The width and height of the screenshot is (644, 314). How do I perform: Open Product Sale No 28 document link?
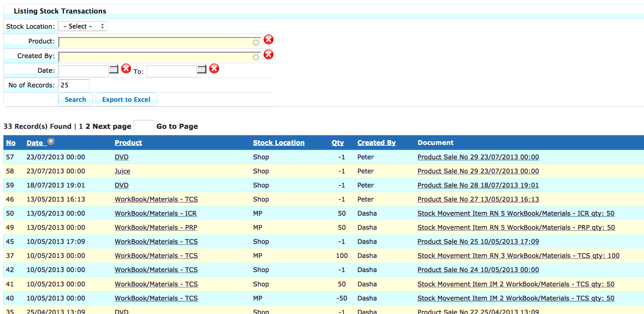(478, 185)
